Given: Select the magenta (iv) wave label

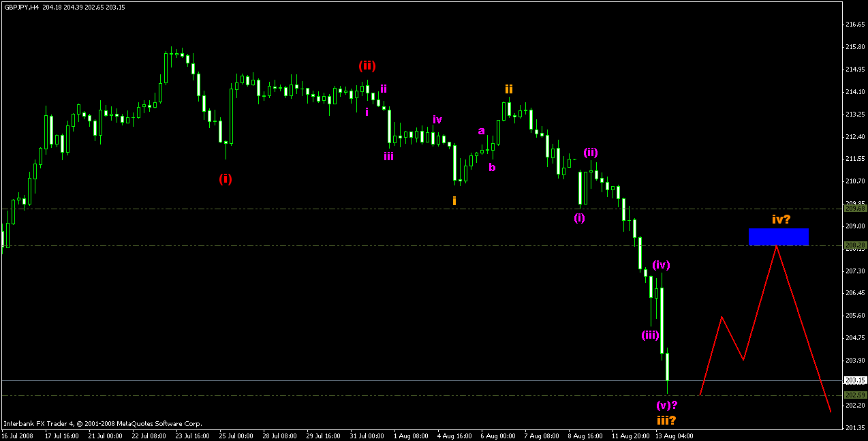Looking at the screenshot, I should (x=662, y=264).
